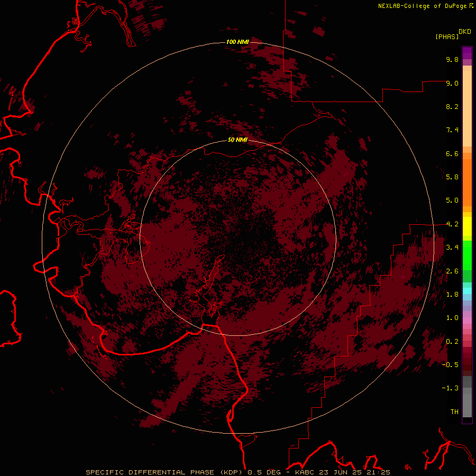Screen dimensions: 476x476
Task: Click the TH threshold label
Action: click(454, 412)
